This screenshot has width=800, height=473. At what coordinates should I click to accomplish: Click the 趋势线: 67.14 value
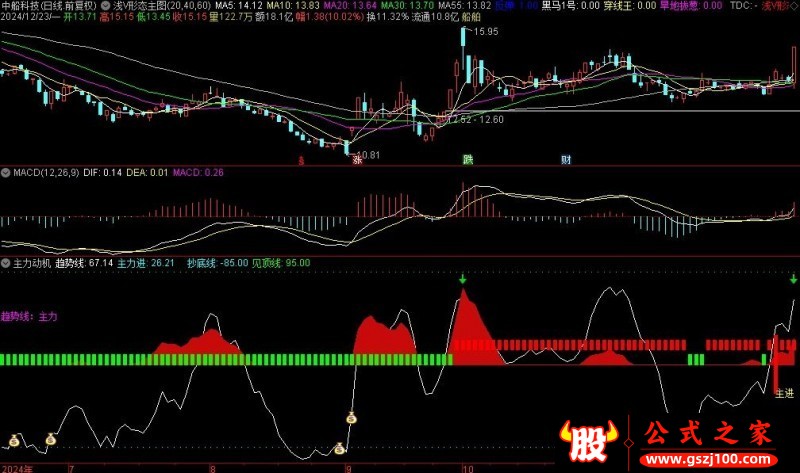tap(84, 263)
